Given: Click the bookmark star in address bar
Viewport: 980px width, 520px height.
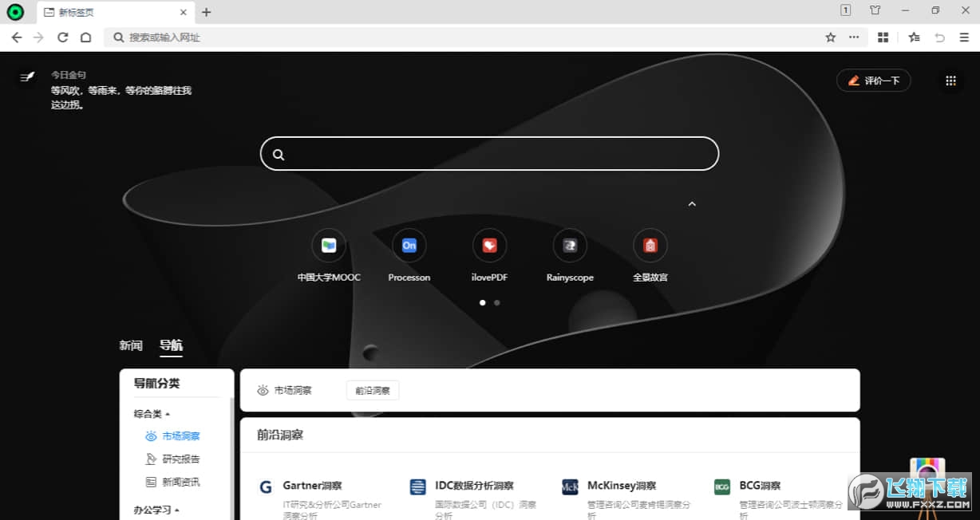Looking at the screenshot, I should [830, 37].
